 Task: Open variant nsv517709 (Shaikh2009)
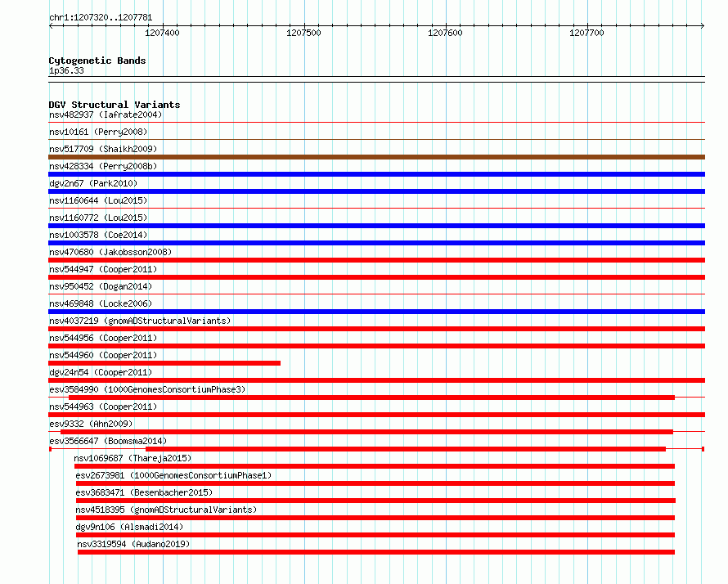103,149
